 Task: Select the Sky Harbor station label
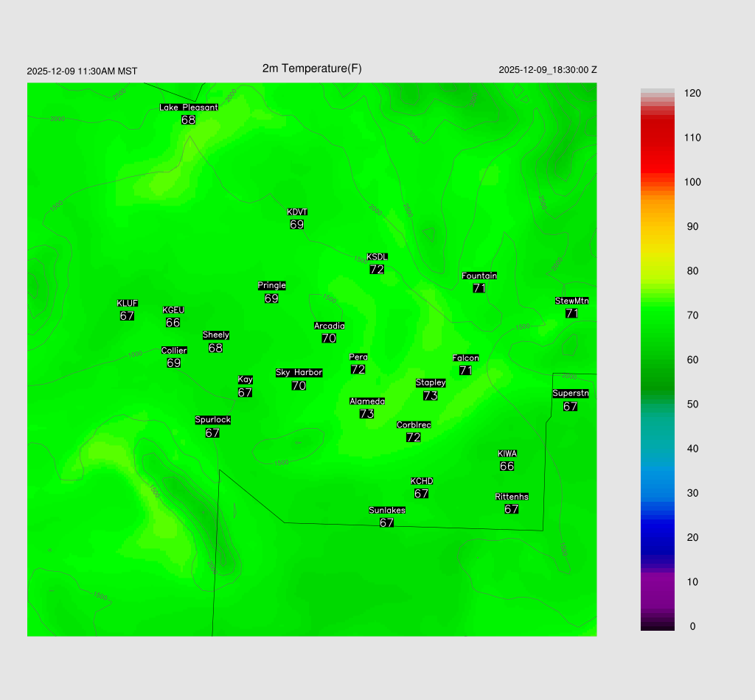point(299,373)
